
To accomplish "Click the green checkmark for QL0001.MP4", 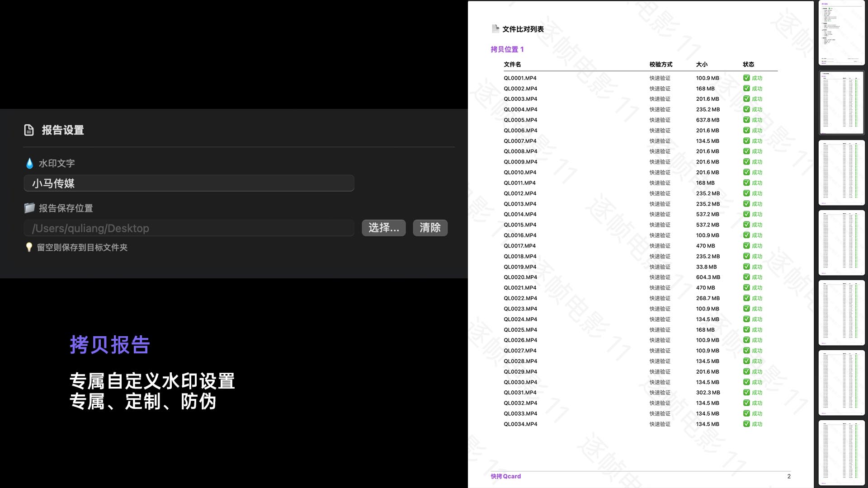I will [746, 78].
